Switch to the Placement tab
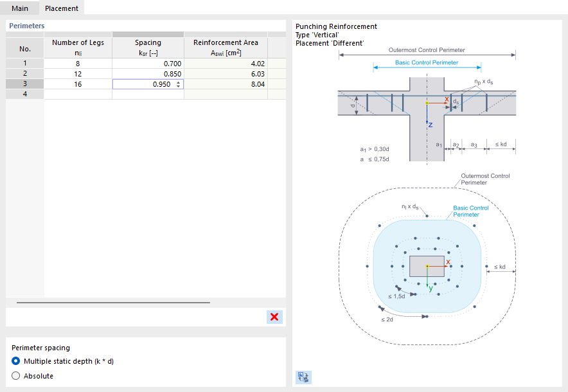The image size is (568, 392). [62, 9]
